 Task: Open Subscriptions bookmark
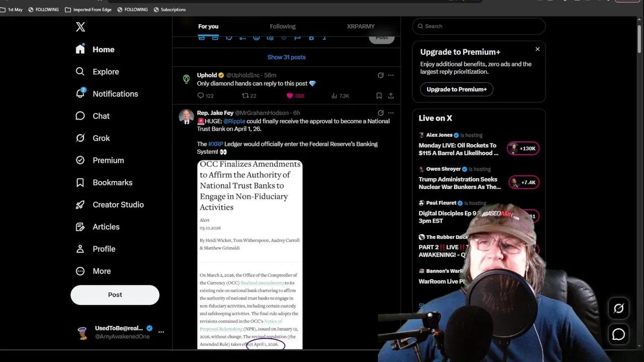pyautogui.click(x=170, y=10)
